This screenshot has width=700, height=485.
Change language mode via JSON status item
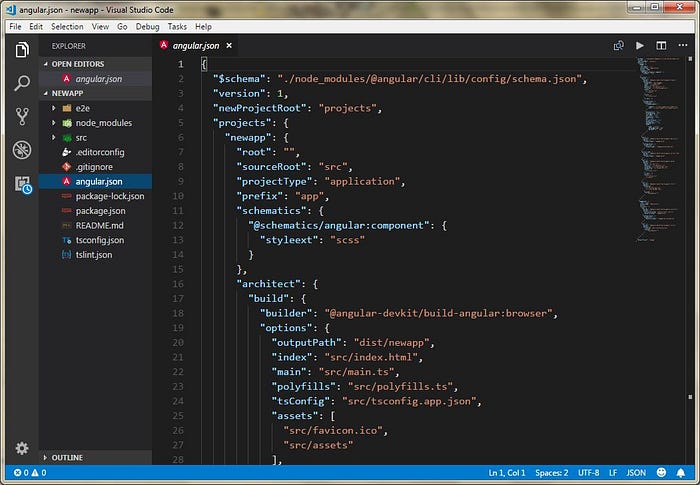pos(636,472)
